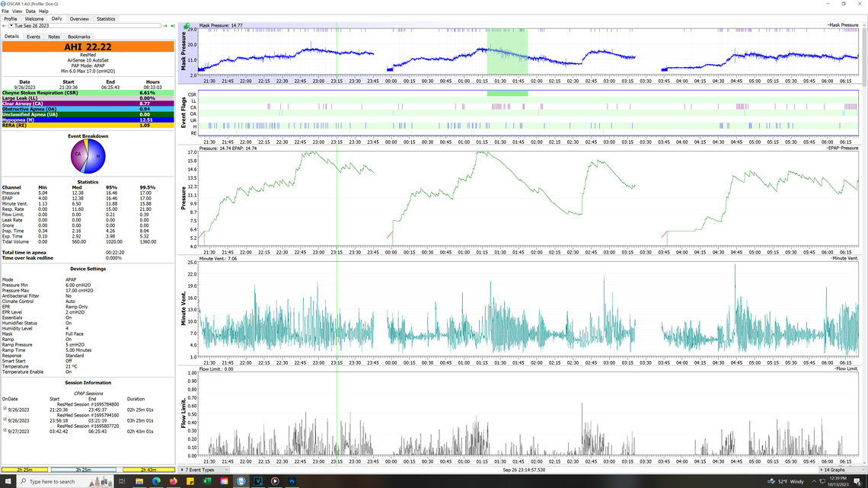
Task: Show hidden system tray icons
Action: (814, 481)
